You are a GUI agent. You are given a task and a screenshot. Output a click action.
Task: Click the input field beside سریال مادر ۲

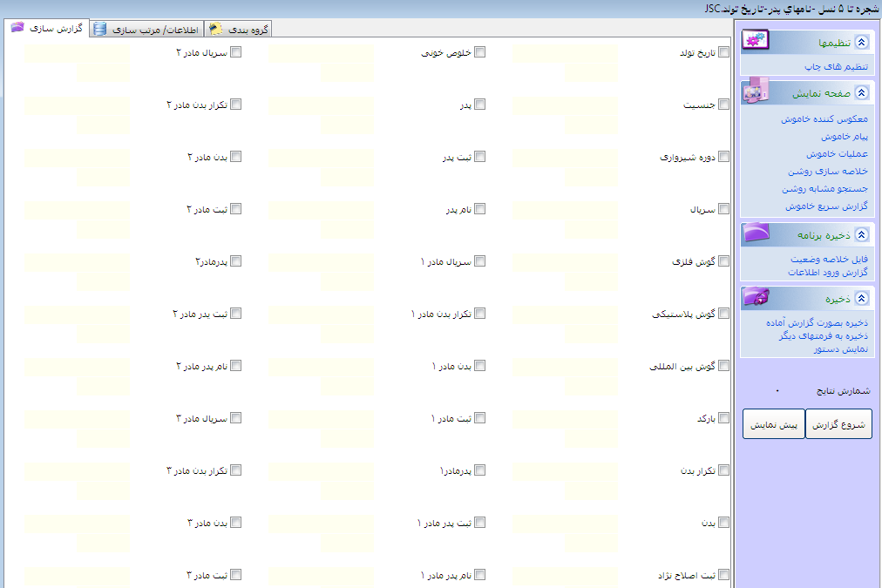pyautogui.click(x=77, y=53)
